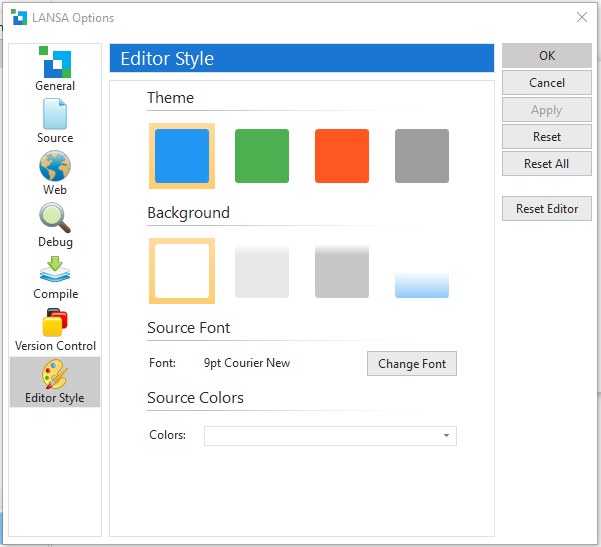Open the Web globe icon
This screenshot has height=547, width=601.
55,166
